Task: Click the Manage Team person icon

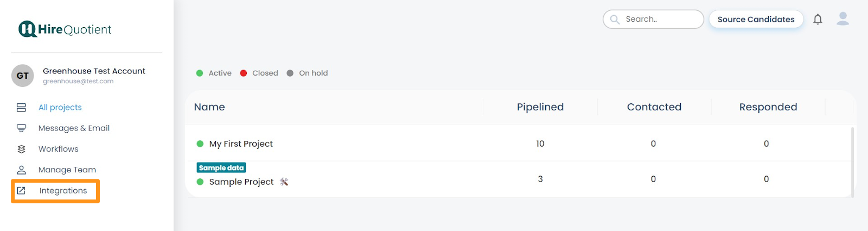Action: point(21,170)
